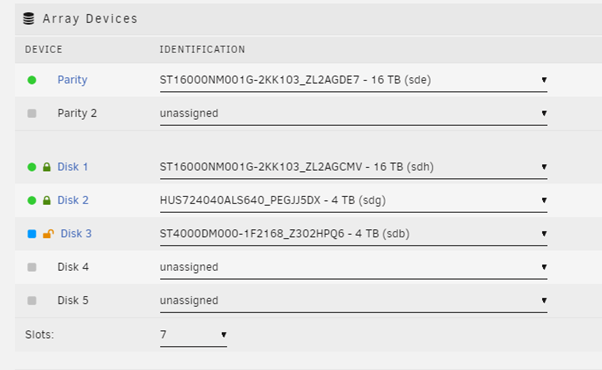The height and width of the screenshot is (370, 602).
Task: Open the Disk 4 unassigned dropdown
Action: (x=353, y=268)
